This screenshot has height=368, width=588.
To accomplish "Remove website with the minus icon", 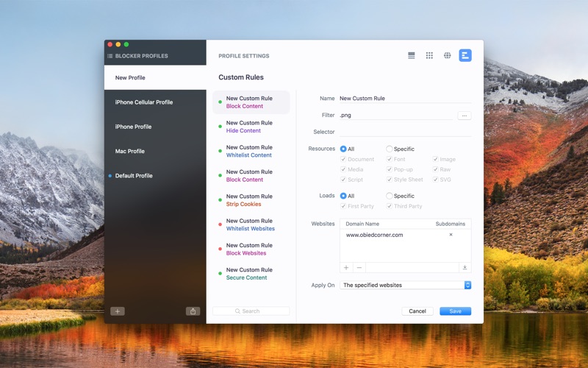I will (x=359, y=267).
